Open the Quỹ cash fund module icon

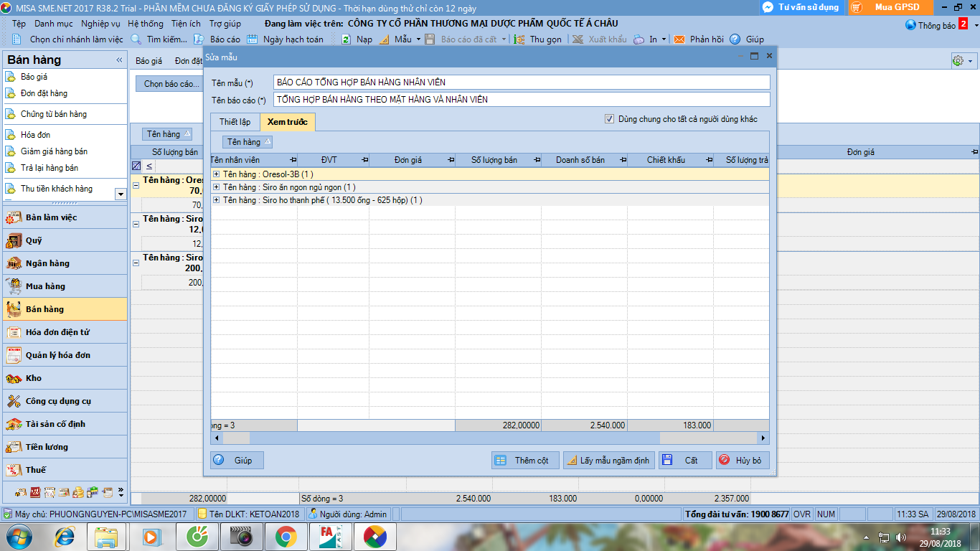click(x=14, y=240)
